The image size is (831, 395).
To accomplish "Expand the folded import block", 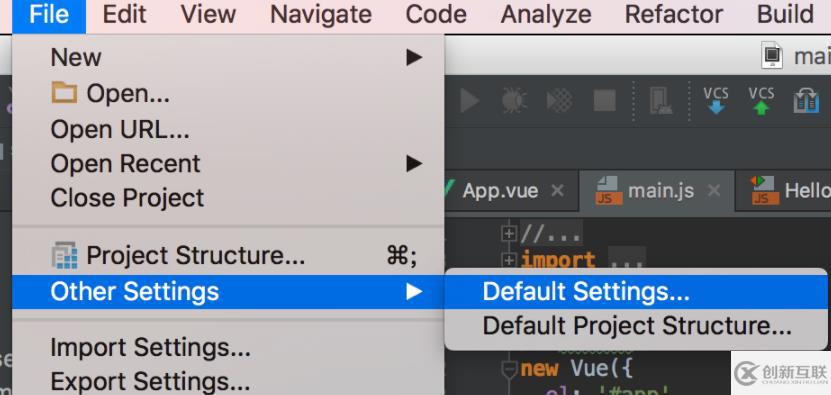I will coord(508,260).
